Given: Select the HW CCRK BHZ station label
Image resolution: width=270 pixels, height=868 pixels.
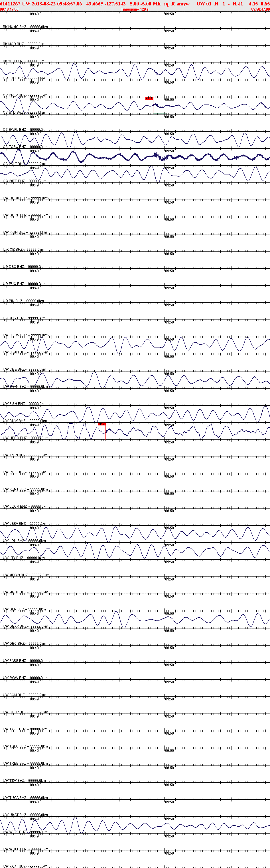Looking at the screenshot, I should [x=26, y=198].
